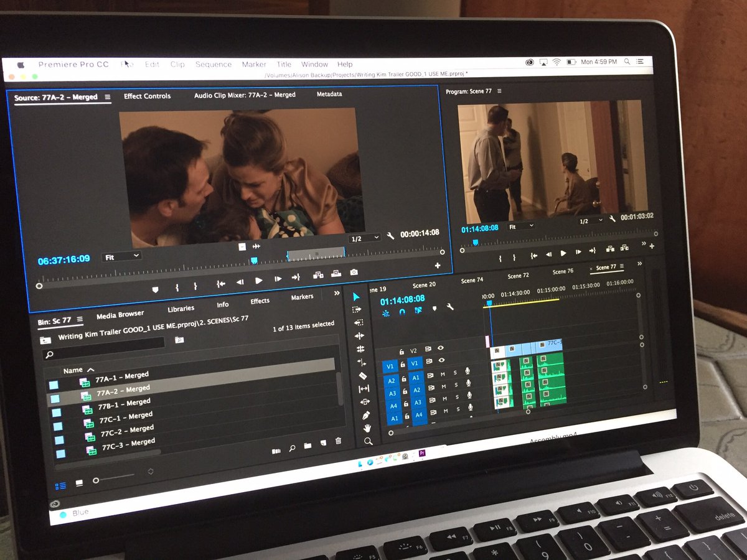Click the New Bin folder icon

pyautogui.click(x=308, y=446)
